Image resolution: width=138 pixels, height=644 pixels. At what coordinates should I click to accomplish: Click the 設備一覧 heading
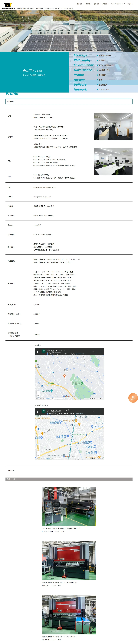(x=11, y=471)
